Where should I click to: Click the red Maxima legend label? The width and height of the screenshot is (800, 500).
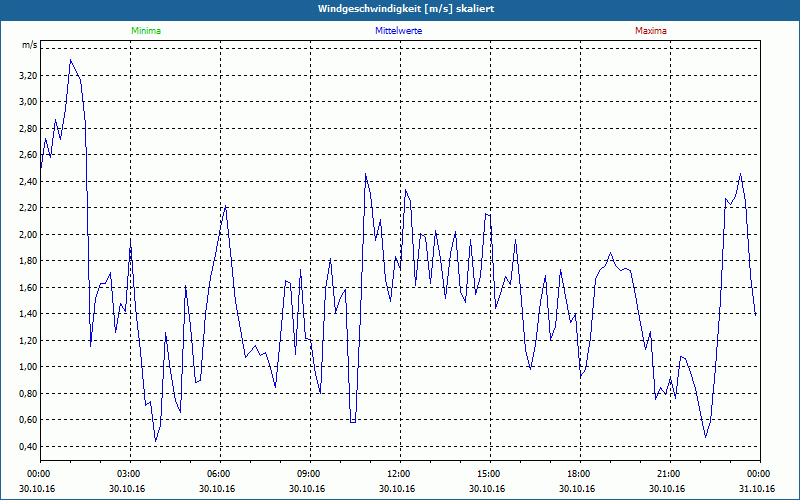[x=651, y=31]
